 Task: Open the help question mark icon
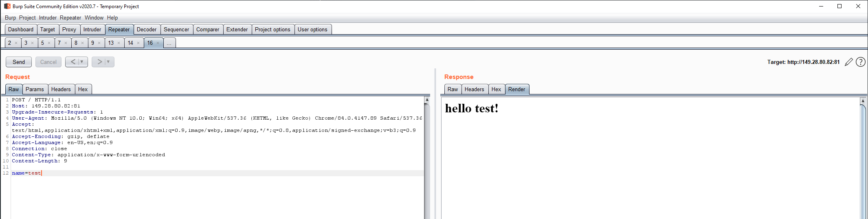click(860, 62)
